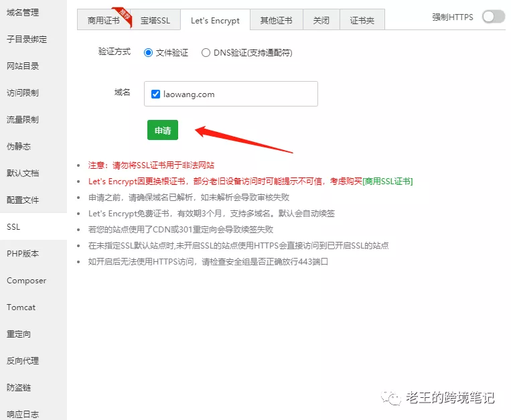The height and width of the screenshot is (420, 511).
Task: Open PHP版本 settings in sidebar
Action: 23,254
